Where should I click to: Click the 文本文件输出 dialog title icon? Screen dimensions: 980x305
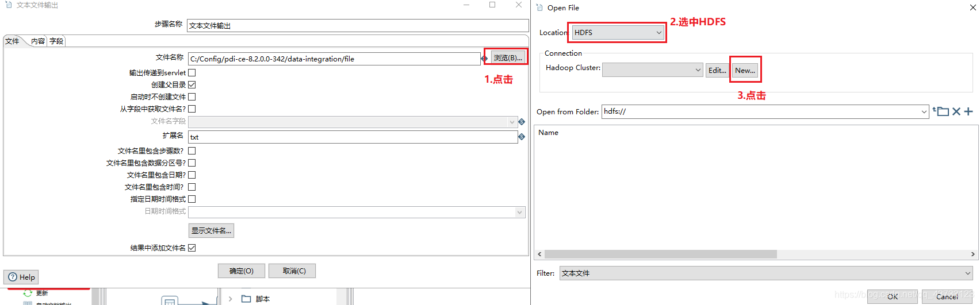pos(9,5)
